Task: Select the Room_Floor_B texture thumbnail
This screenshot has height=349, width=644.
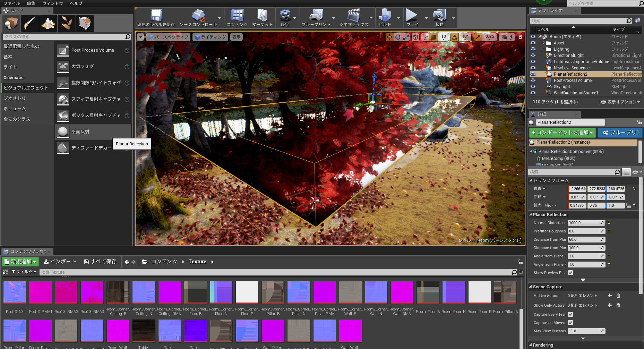Action: point(428,292)
